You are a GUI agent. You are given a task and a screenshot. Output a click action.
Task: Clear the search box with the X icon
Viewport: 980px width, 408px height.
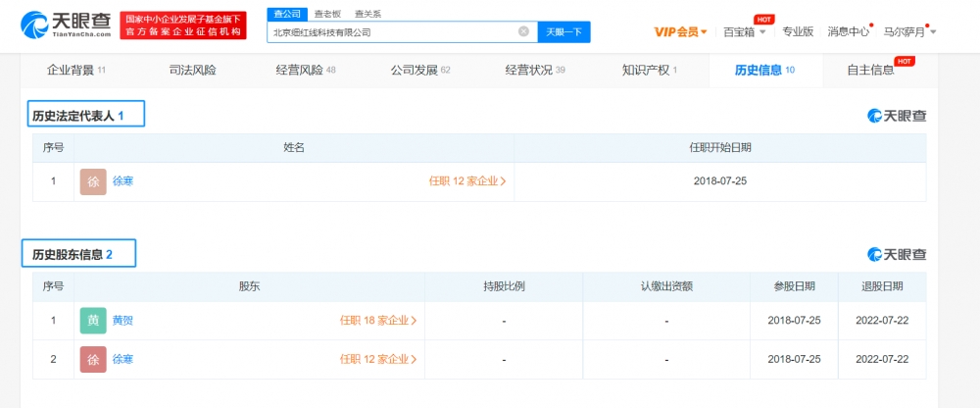[523, 31]
